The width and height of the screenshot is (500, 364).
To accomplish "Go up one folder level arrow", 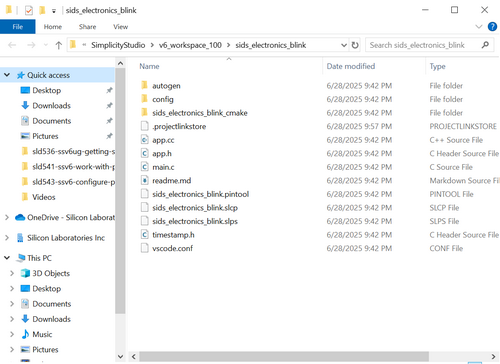I will click(x=59, y=45).
